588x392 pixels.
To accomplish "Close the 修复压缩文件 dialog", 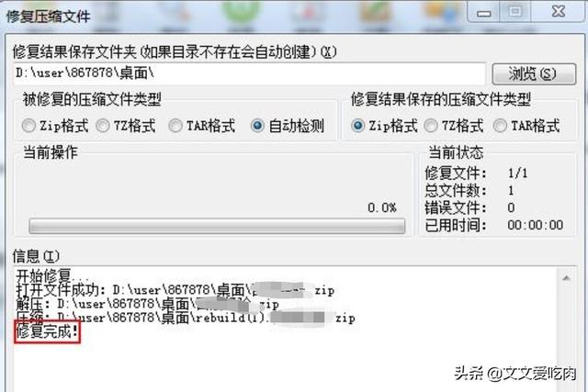I will tap(559, 12).
